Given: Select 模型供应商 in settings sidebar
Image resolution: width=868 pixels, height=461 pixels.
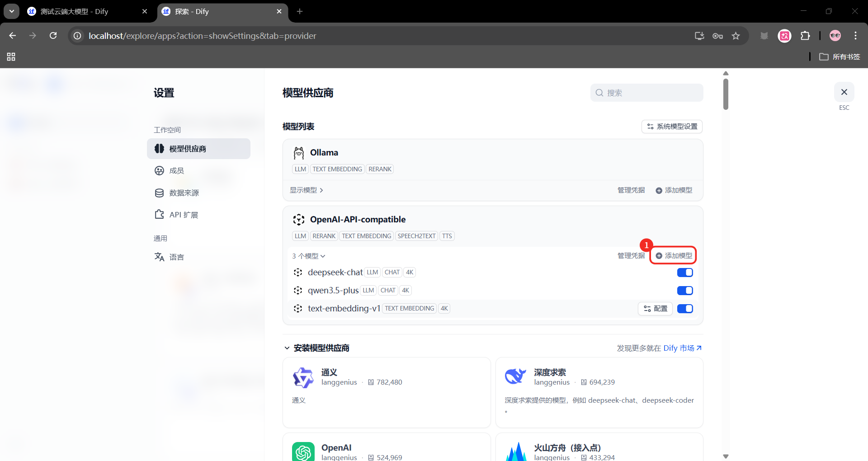Looking at the screenshot, I should [198, 149].
